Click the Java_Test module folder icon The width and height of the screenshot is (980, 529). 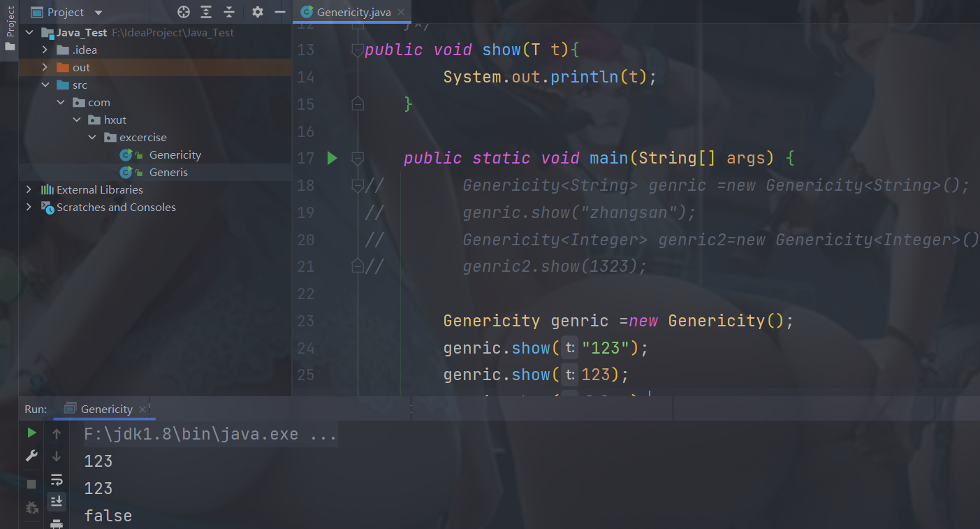coord(47,33)
